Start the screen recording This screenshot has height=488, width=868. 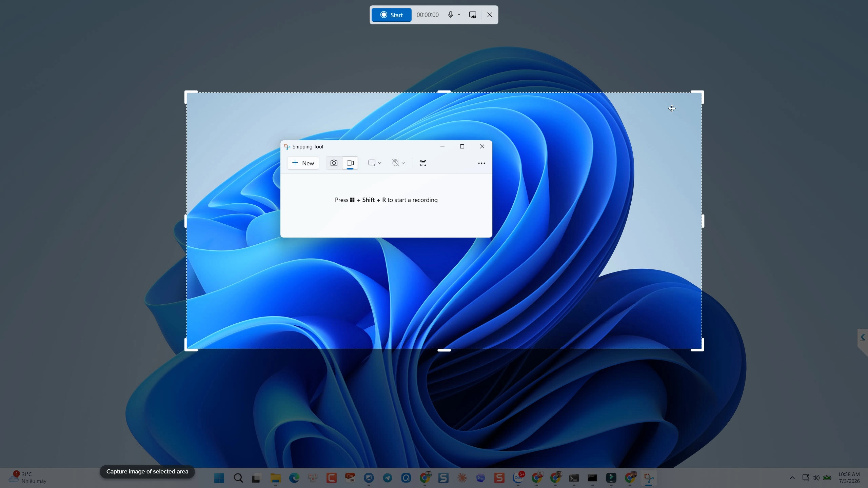point(391,15)
